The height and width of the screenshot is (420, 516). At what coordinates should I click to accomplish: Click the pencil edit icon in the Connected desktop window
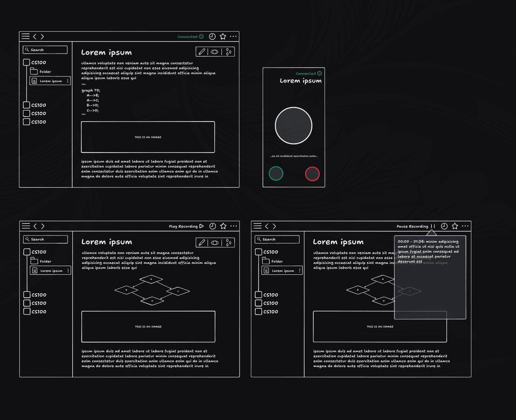(x=202, y=52)
